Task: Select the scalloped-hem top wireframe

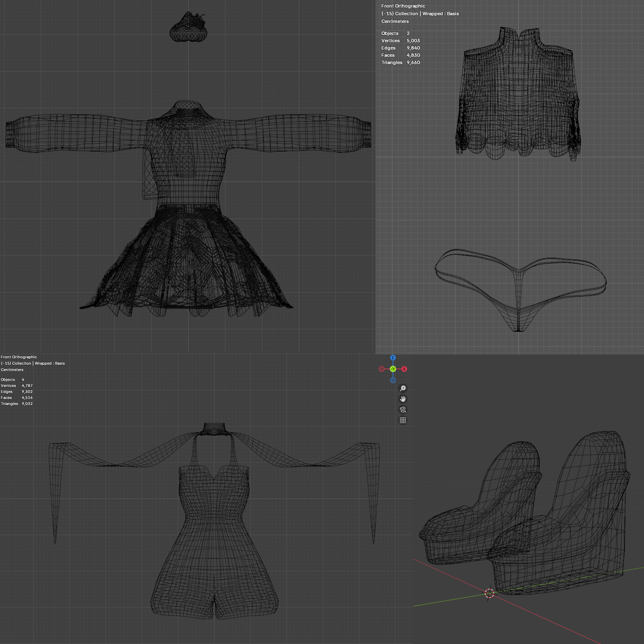Action: click(x=518, y=97)
